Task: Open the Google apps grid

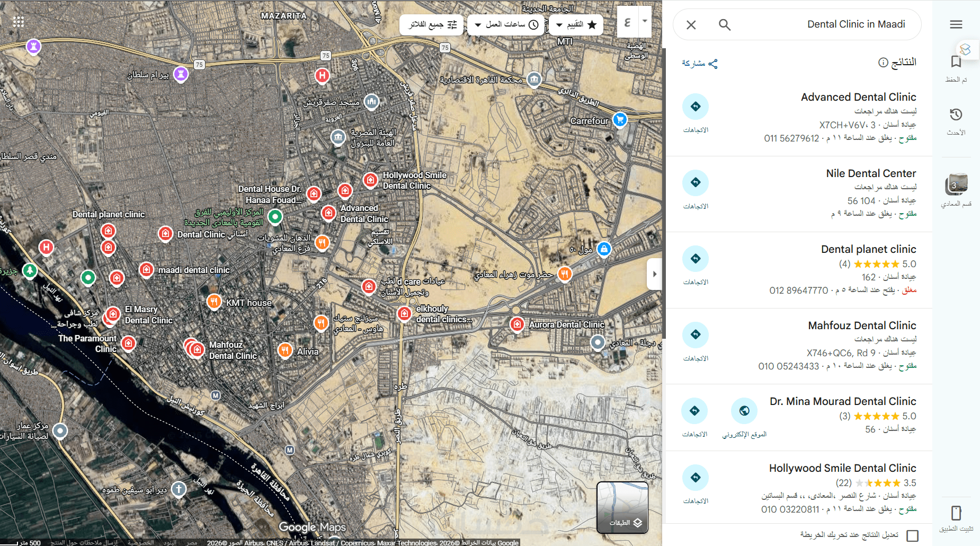Action: [x=19, y=22]
